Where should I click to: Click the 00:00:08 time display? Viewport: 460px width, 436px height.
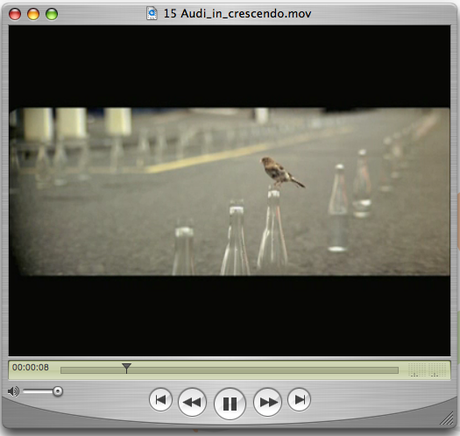point(31,367)
